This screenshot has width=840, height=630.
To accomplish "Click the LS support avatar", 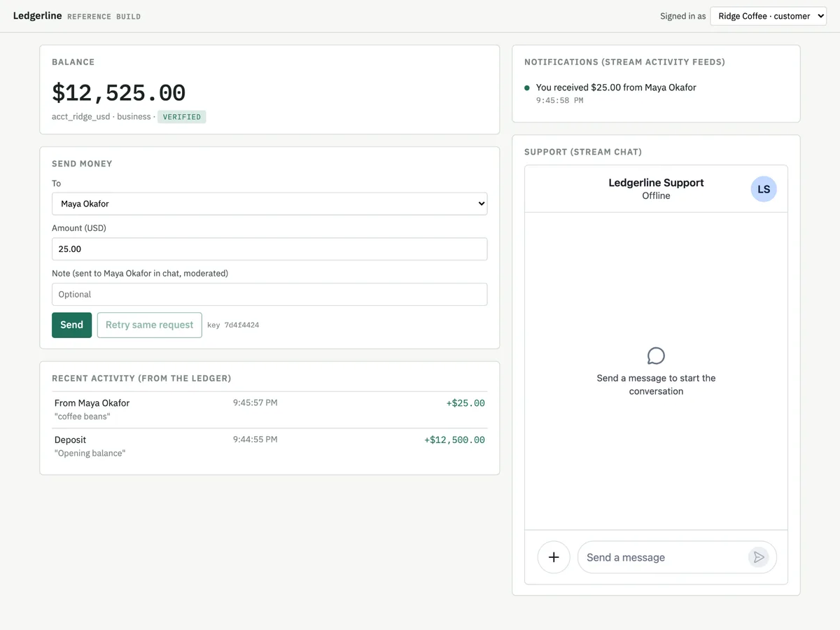I will click(x=764, y=189).
